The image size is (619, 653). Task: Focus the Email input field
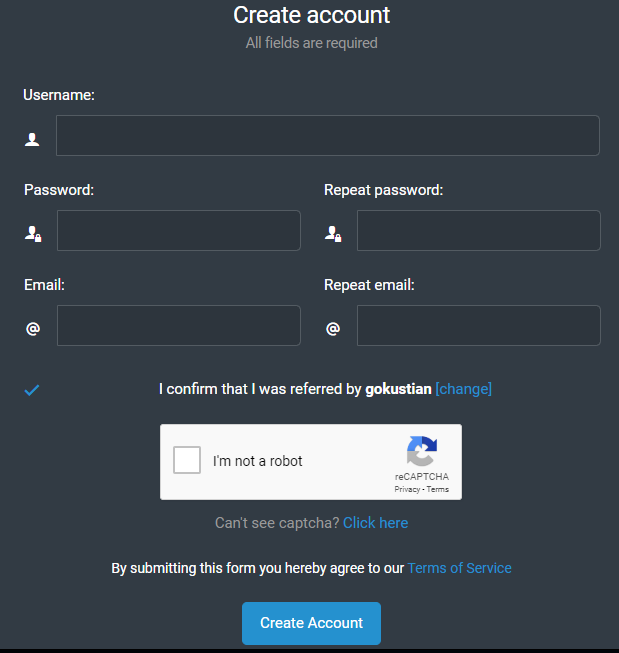coord(179,325)
